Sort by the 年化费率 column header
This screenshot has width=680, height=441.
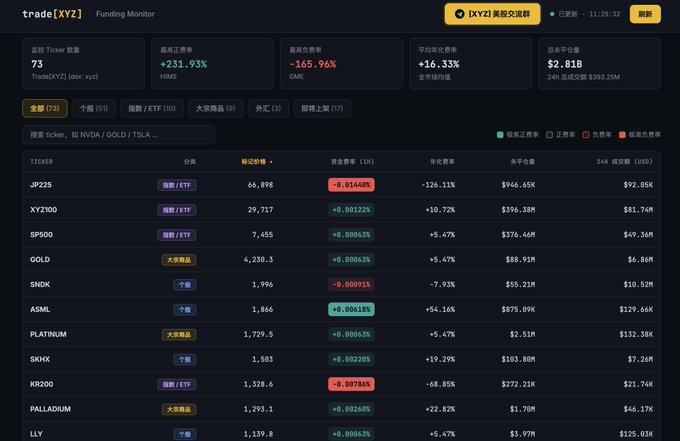click(442, 162)
